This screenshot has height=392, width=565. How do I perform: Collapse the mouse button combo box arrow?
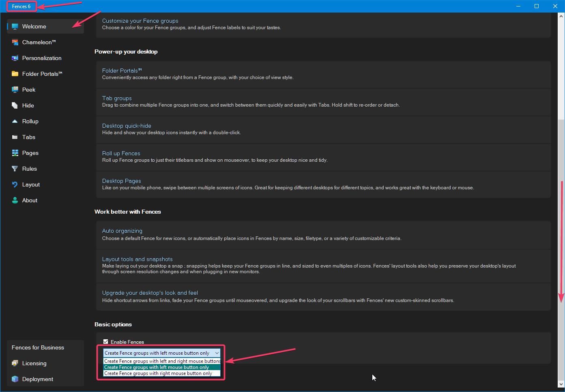[217, 353]
